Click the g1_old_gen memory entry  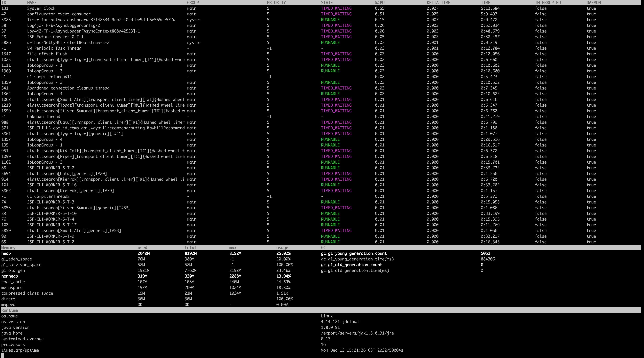13,270
